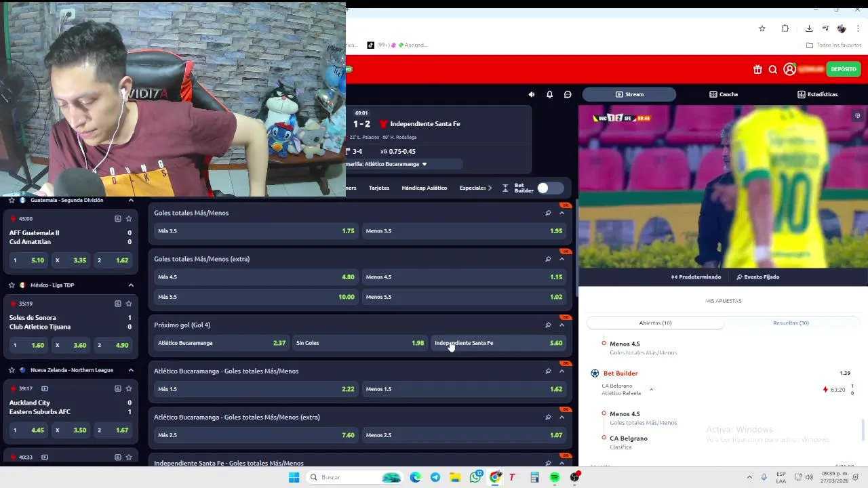Collapse Atlético Bucaramanga Goles totales (extra) market
868x488 pixels.
561,417
